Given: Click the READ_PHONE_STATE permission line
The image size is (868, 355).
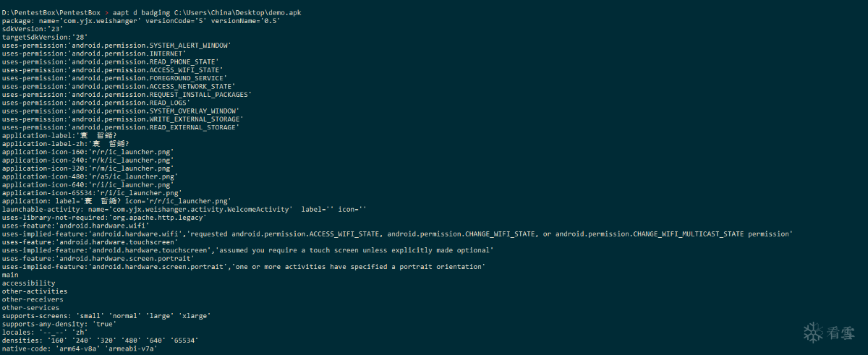Looking at the screenshot, I should pos(110,61).
